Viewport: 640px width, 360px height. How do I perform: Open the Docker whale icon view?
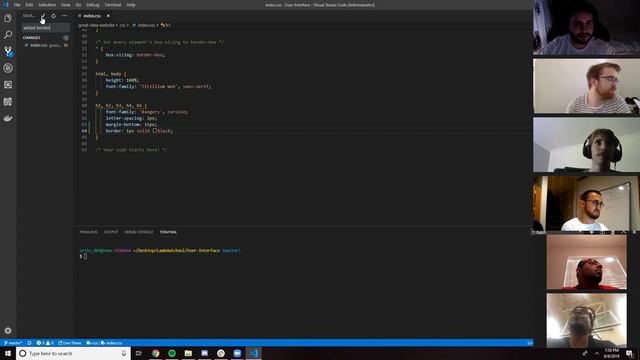click(x=8, y=118)
